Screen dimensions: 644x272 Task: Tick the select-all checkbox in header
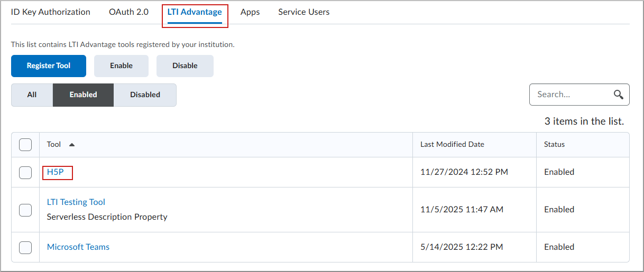[x=25, y=145]
